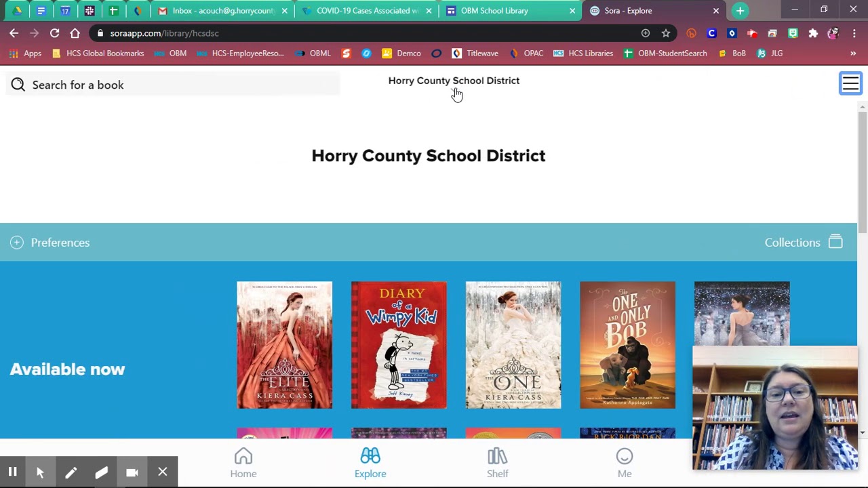Close the recording toolbar
The image size is (868, 488).
163,472
